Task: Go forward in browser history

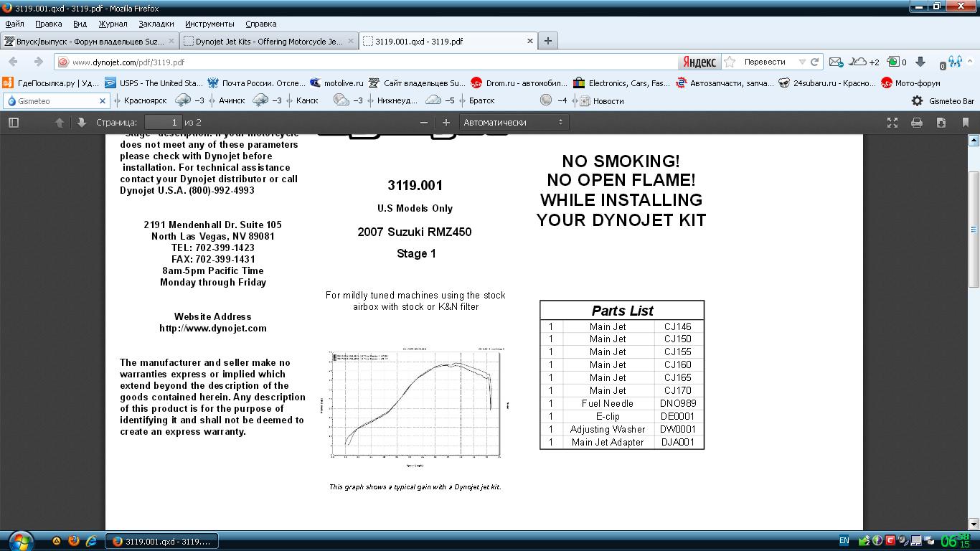Action: pos(38,62)
